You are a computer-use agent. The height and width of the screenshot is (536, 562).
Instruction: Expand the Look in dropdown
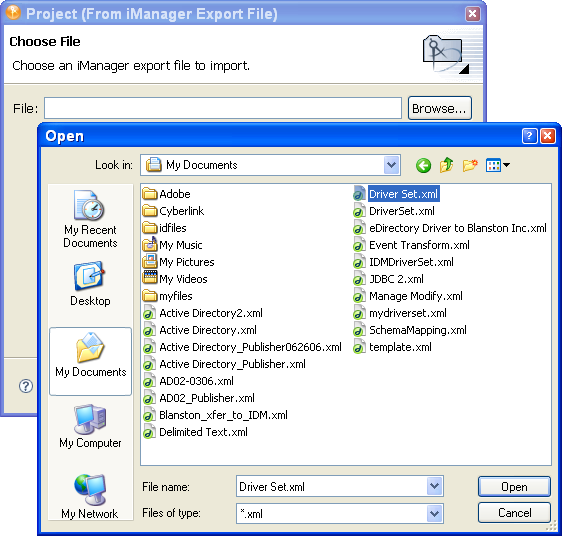[391, 165]
